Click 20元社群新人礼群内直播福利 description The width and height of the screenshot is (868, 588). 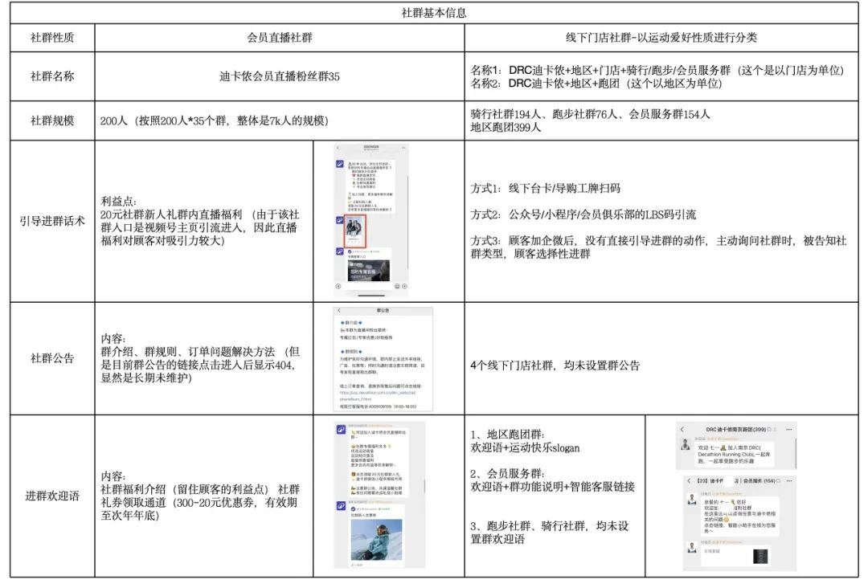199,227
